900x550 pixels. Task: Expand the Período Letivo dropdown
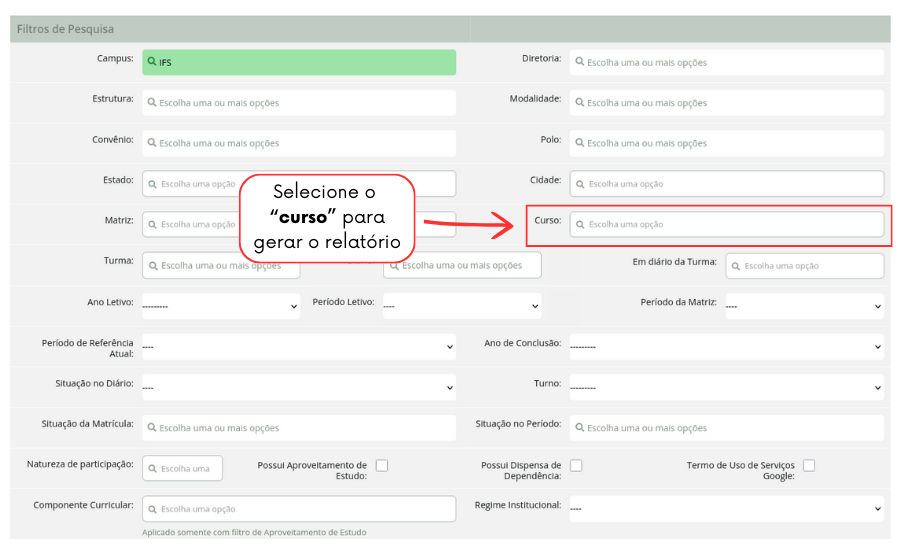(x=461, y=306)
